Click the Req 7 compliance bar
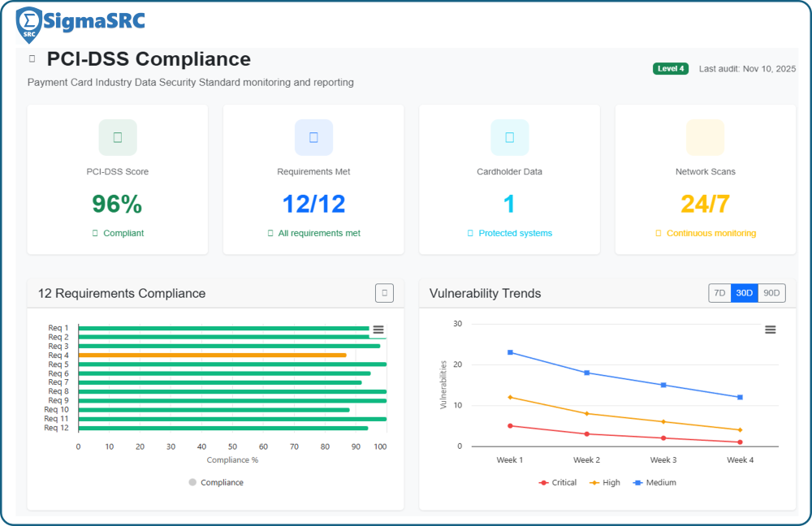Image resolution: width=812 pixels, height=526 pixels. tap(220, 382)
